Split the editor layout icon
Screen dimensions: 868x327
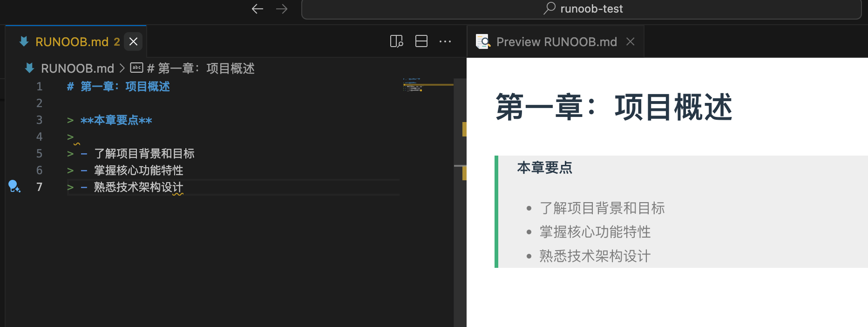click(x=421, y=41)
